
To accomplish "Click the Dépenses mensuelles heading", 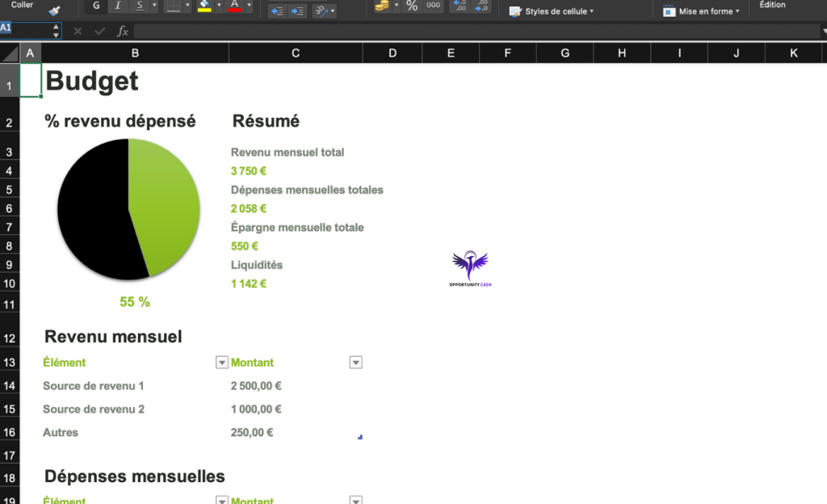I will 135,476.
